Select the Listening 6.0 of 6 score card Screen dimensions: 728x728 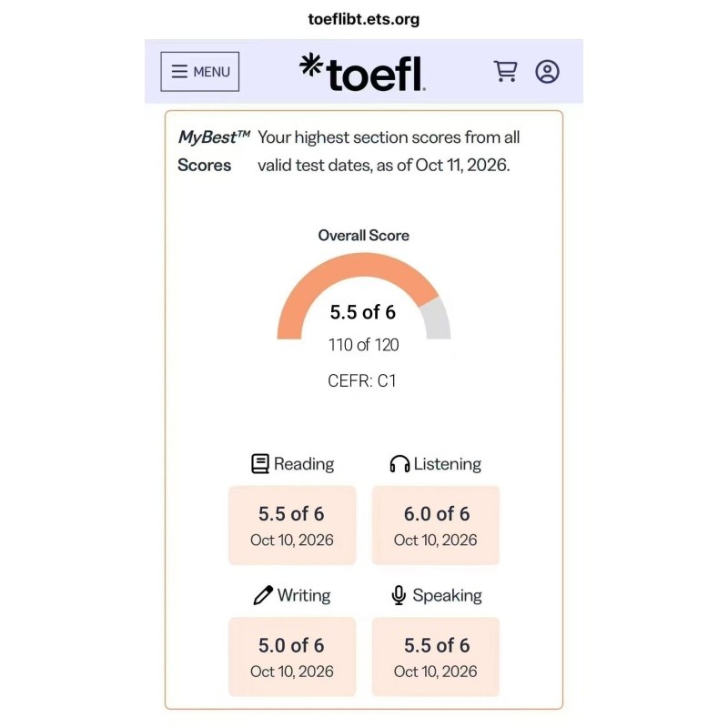(436, 526)
